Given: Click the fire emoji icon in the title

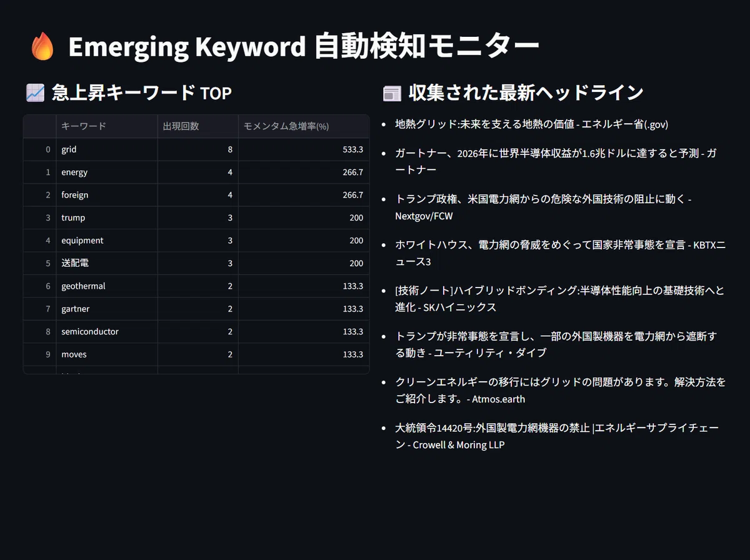Looking at the screenshot, I should pos(42,47).
